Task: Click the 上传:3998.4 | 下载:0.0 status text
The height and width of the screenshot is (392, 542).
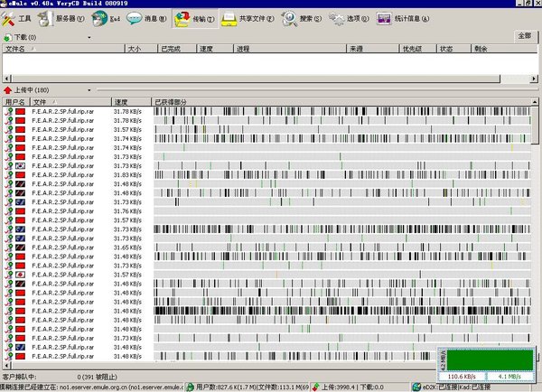Action: pos(352,387)
